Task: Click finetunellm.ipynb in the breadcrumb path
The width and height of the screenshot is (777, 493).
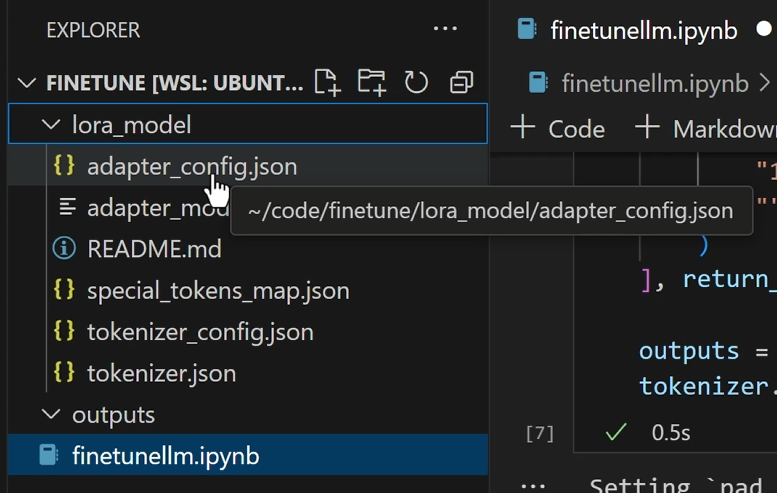Action: click(654, 83)
